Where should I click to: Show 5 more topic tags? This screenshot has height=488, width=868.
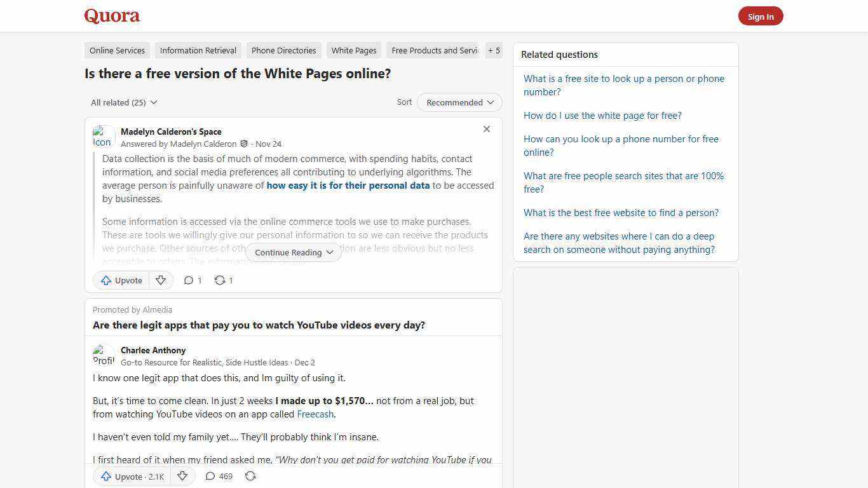click(494, 50)
